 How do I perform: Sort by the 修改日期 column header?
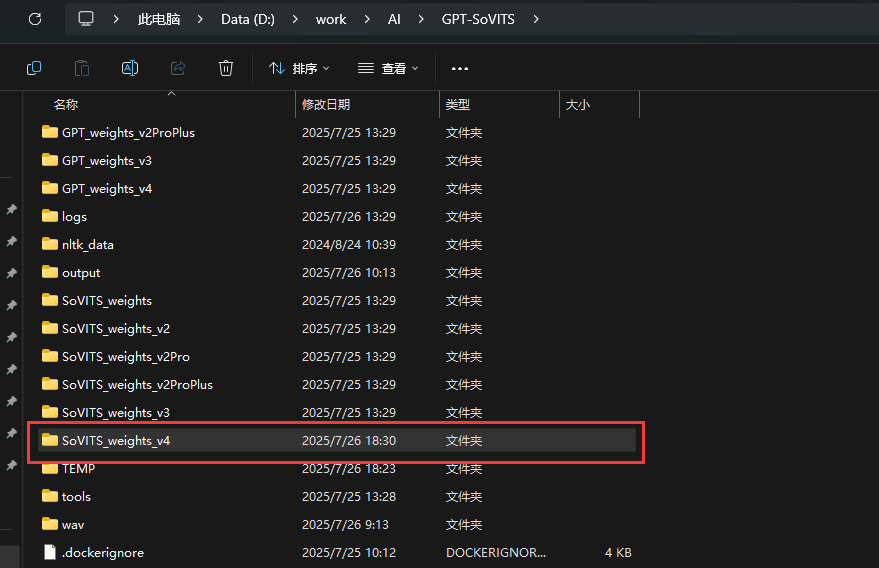[326, 104]
